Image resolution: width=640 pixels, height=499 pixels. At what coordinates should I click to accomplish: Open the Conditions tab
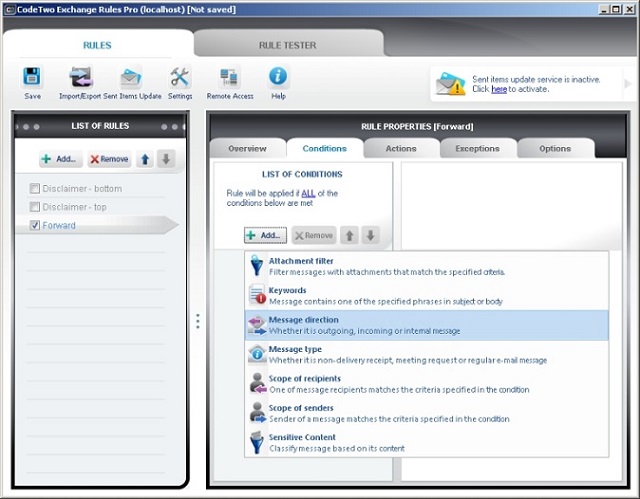[324, 149]
